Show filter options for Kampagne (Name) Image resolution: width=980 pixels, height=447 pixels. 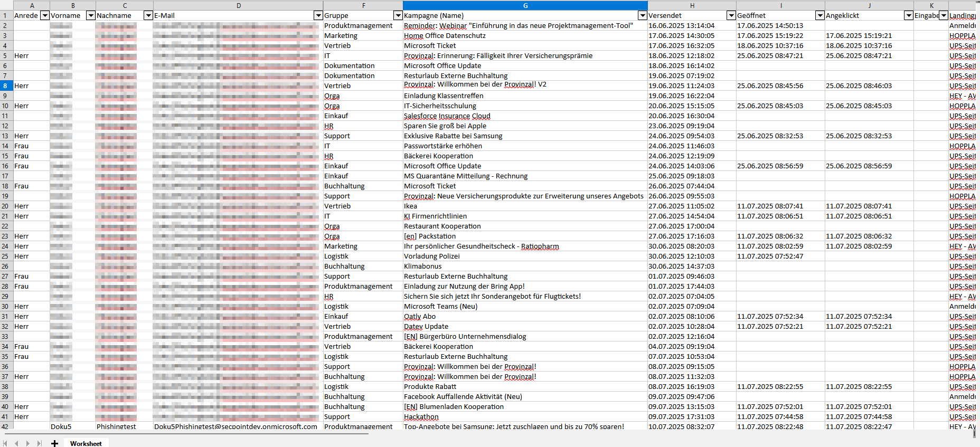pos(643,16)
